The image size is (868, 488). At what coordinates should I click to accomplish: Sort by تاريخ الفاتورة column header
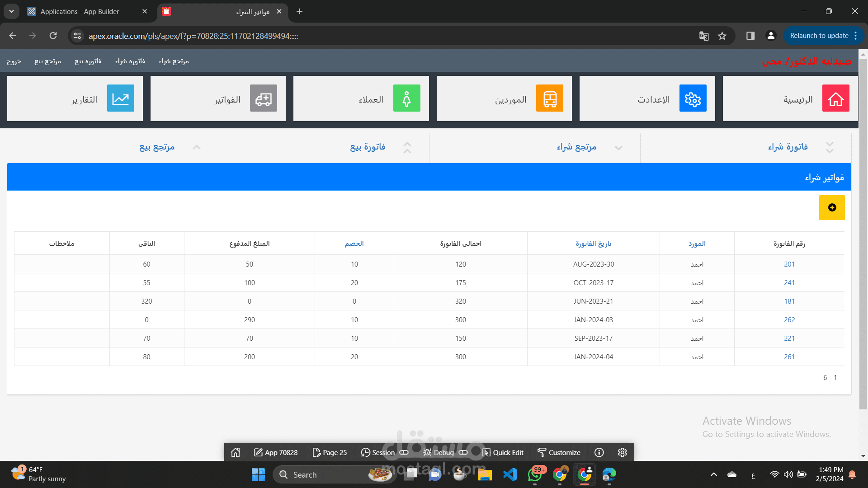[593, 244]
